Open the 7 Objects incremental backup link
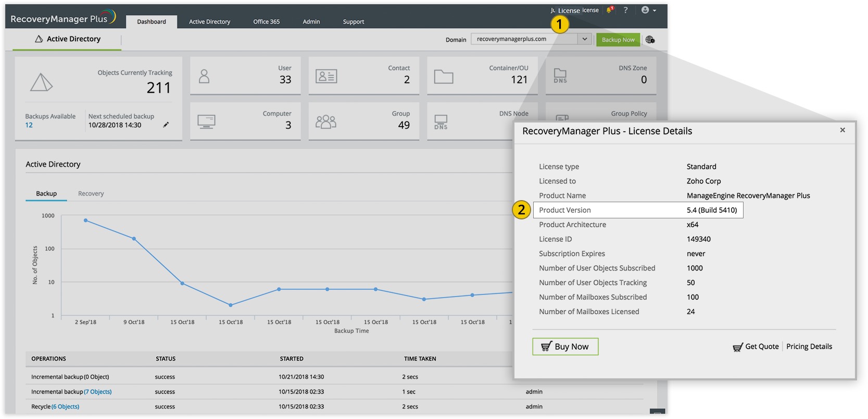The width and height of the screenshot is (868, 419). [98, 392]
